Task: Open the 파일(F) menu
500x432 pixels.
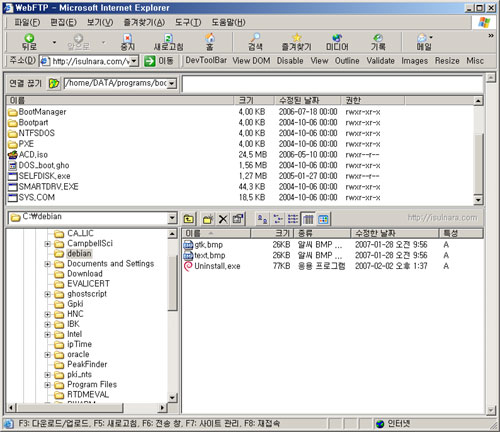Action: pos(27,22)
